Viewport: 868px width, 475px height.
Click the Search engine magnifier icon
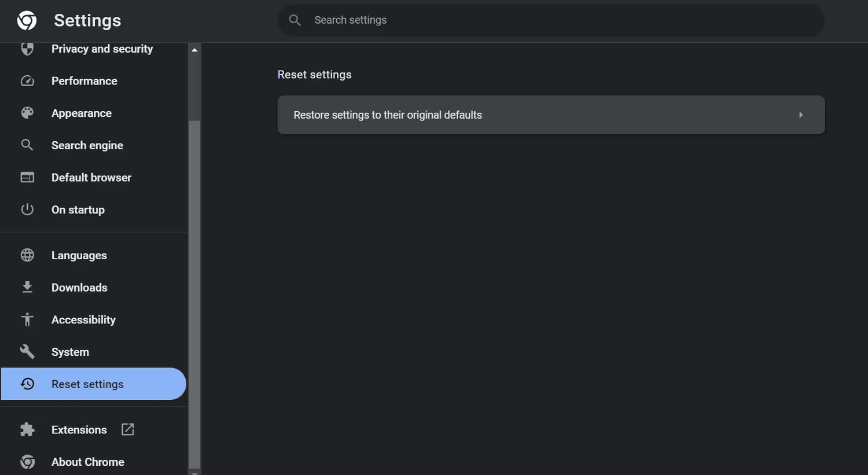27,145
